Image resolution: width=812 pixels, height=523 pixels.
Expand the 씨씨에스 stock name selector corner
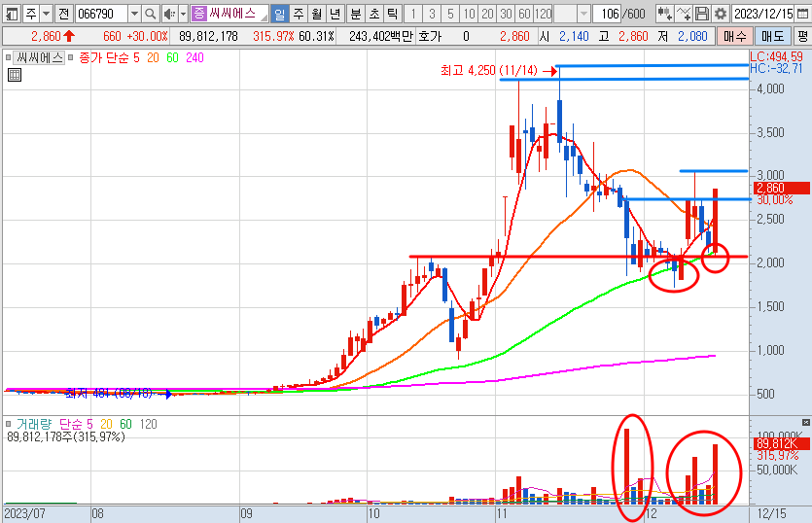[265, 17]
